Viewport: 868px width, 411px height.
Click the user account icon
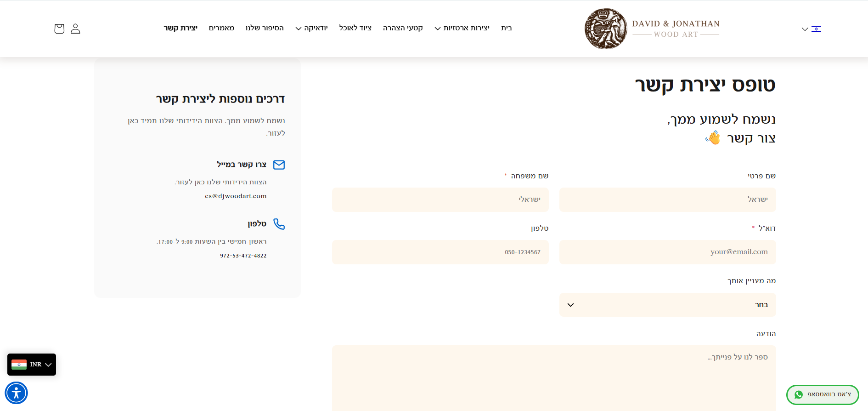[75, 29]
